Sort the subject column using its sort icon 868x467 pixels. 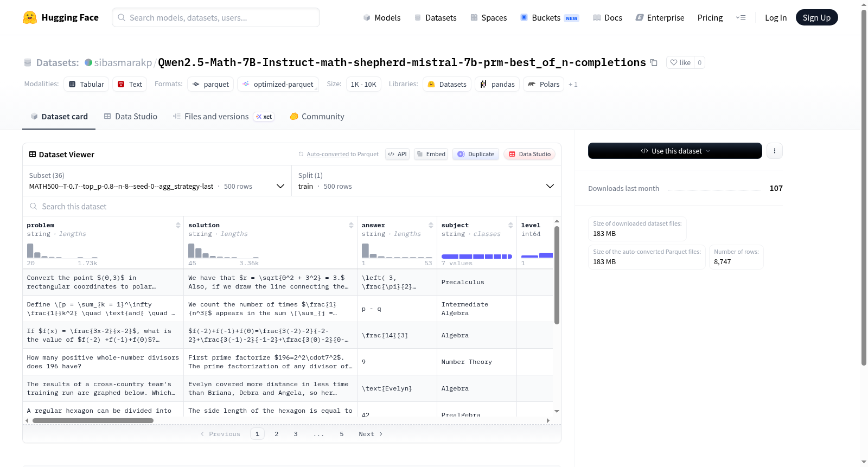pos(510,225)
